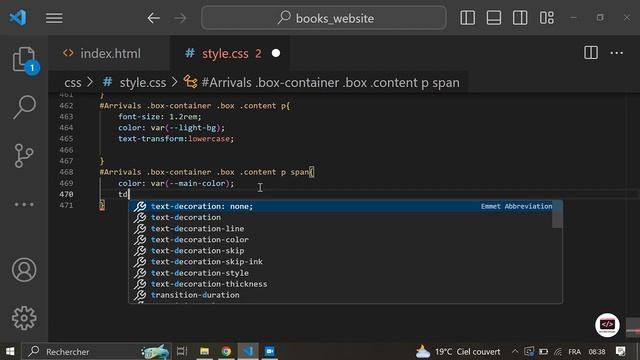Open Task View on the taskbar
Viewport: 640px width, 360px height.
click(182, 351)
